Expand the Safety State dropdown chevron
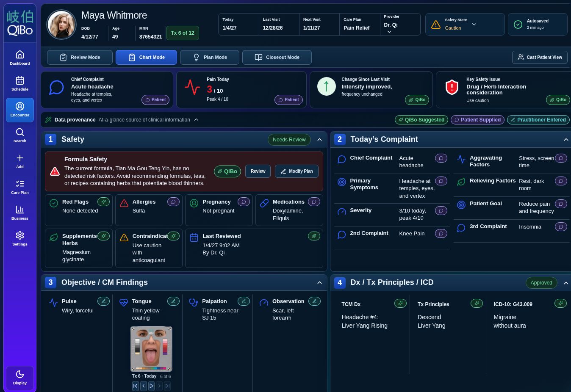 (x=474, y=25)
